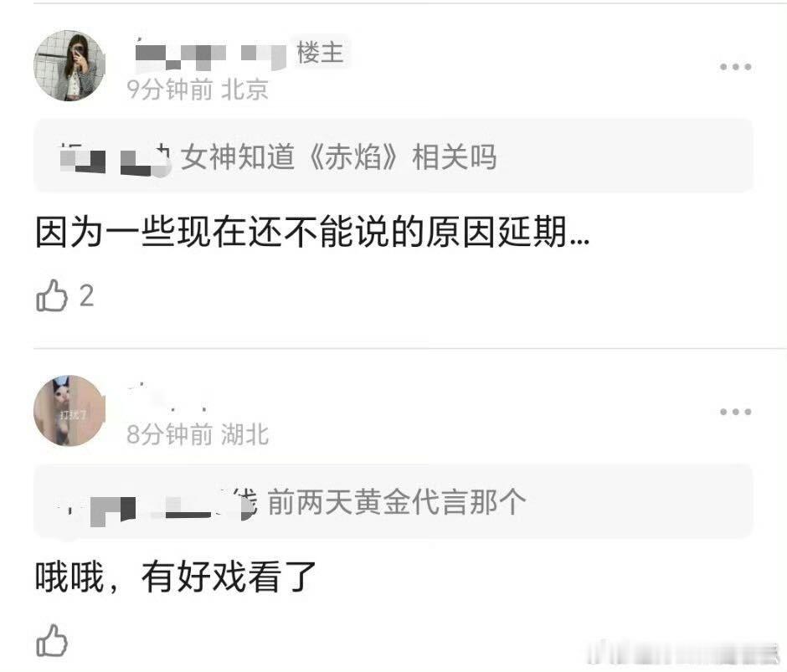Viewport: 787px width, 672px height.
Task: Like the comment about 原因延期
Action: click(x=52, y=295)
